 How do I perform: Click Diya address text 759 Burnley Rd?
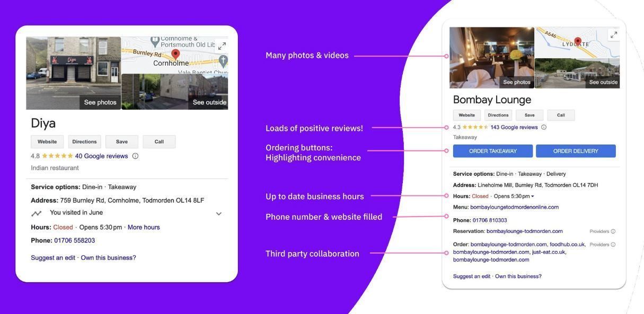132,201
